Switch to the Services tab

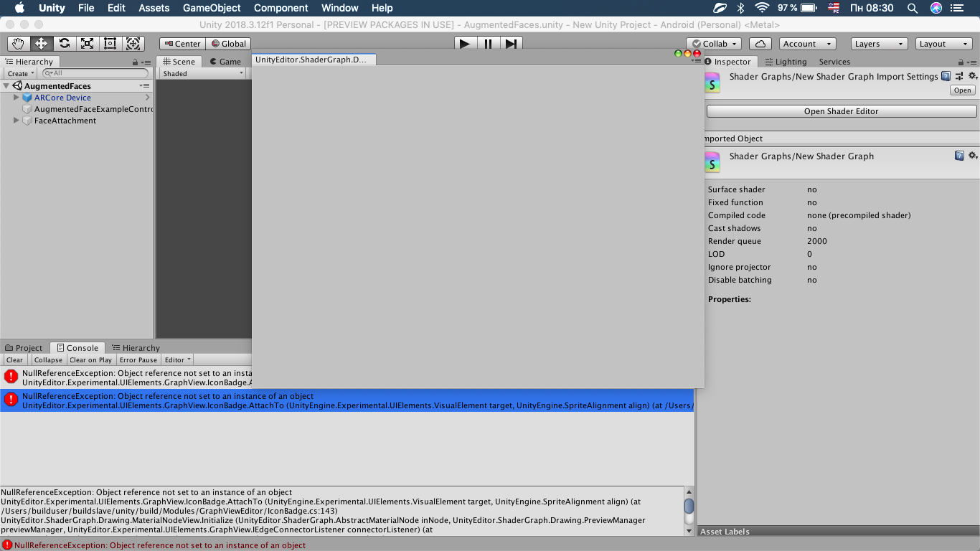point(834,62)
